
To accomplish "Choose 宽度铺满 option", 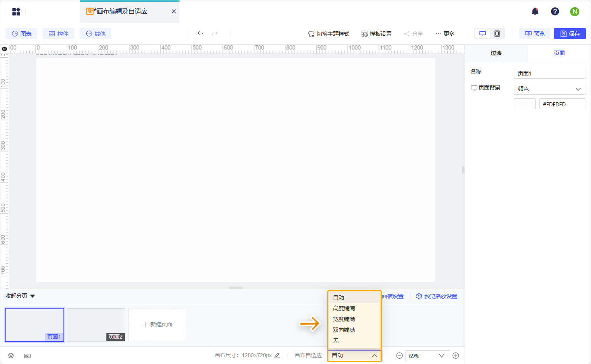I will click(x=354, y=319).
